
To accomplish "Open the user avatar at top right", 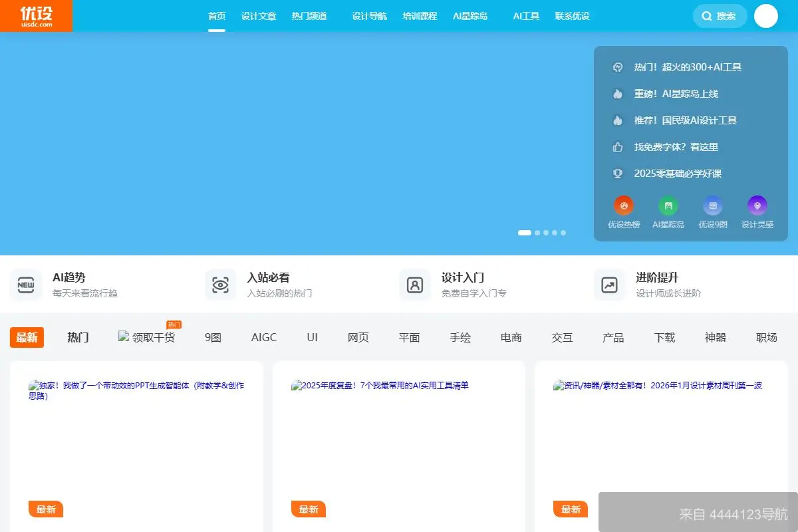I will click(766, 15).
